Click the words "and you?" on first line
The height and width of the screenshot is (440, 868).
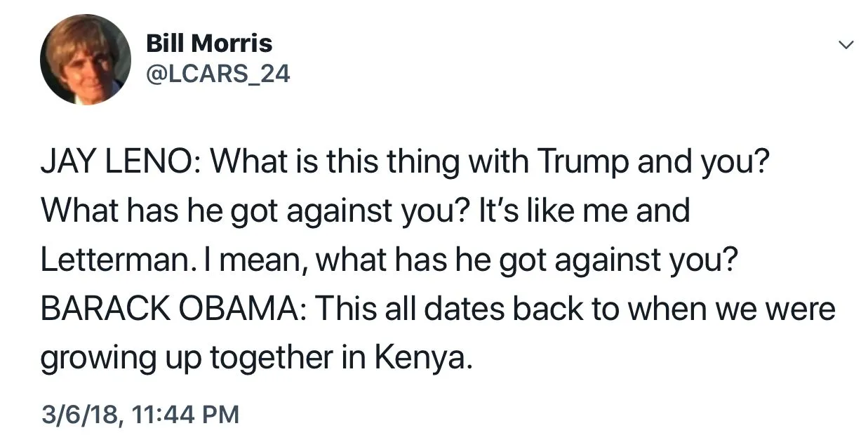pos(709,164)
